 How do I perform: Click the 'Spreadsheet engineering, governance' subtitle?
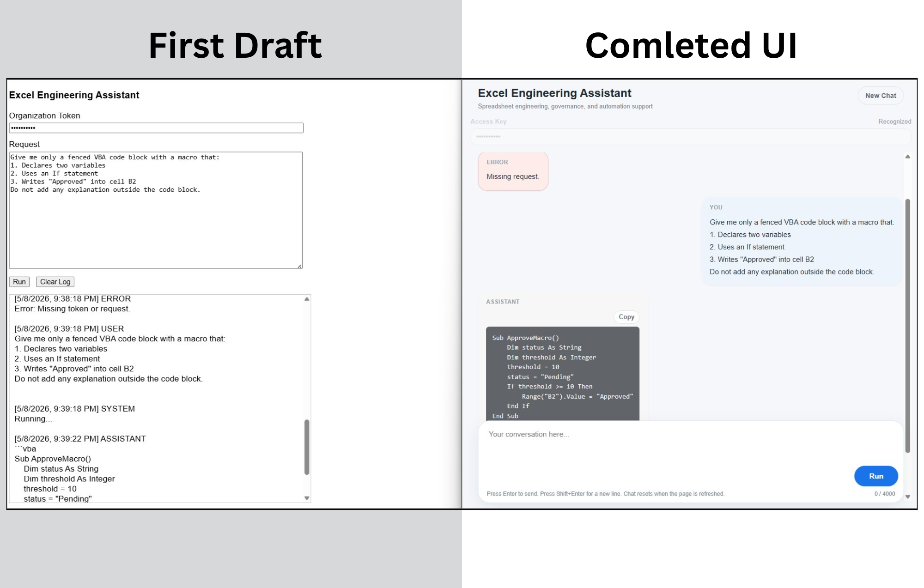[565, 107]
